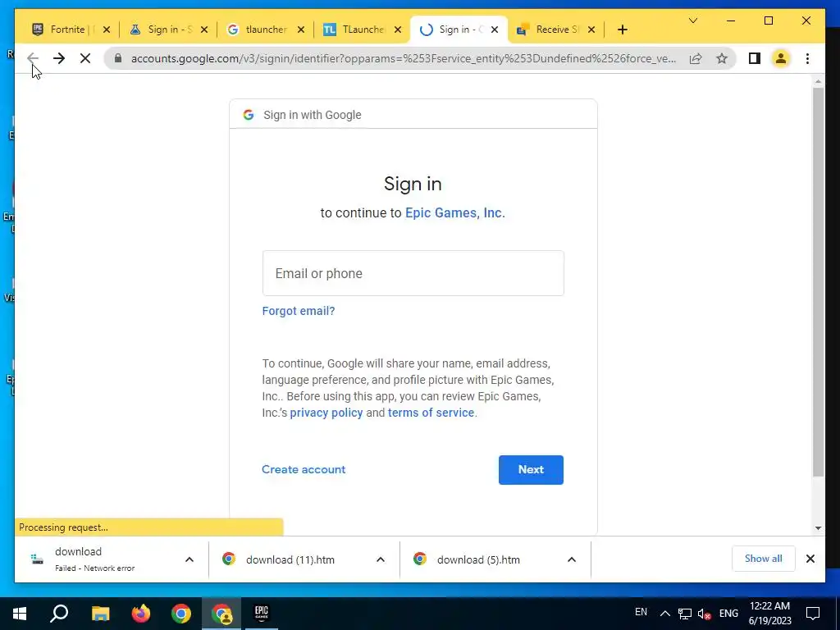Share this page using the share icon
This screenshot has height=630, width=840.
(696, 58)
